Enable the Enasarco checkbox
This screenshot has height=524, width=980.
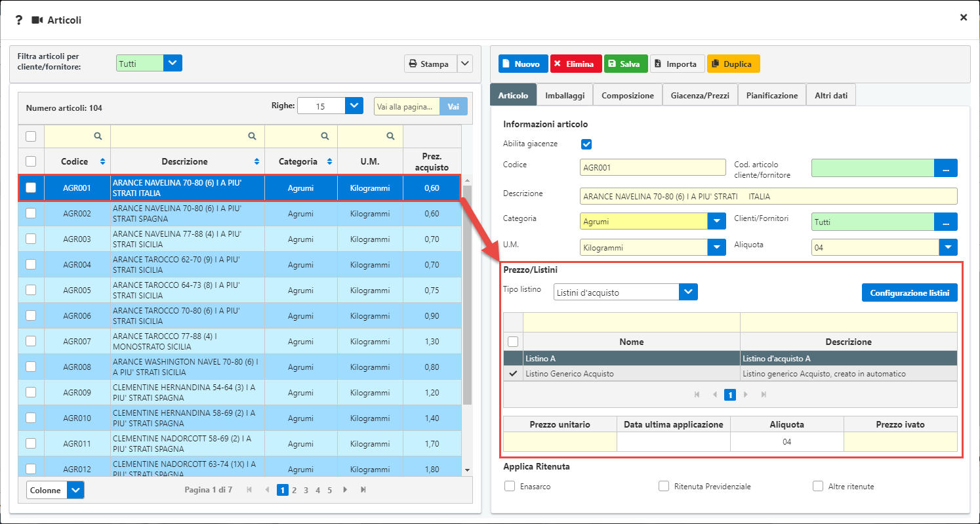(510, 487)
